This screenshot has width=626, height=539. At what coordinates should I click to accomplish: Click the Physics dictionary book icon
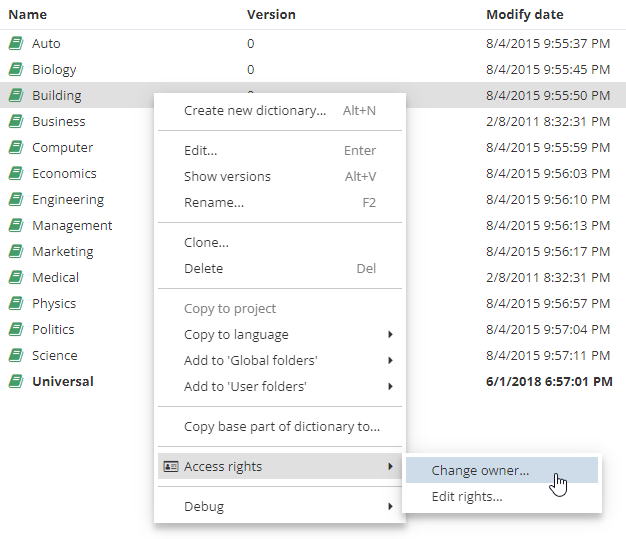click(16, 304)
